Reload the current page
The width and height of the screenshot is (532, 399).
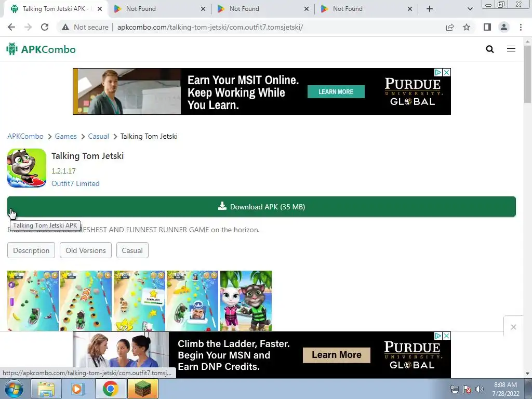(x=45, y=27)
